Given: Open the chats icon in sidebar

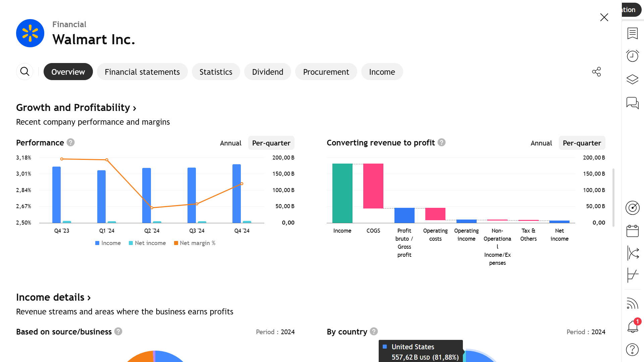Looking at the screenshot, I should click(x=633, y=103).
